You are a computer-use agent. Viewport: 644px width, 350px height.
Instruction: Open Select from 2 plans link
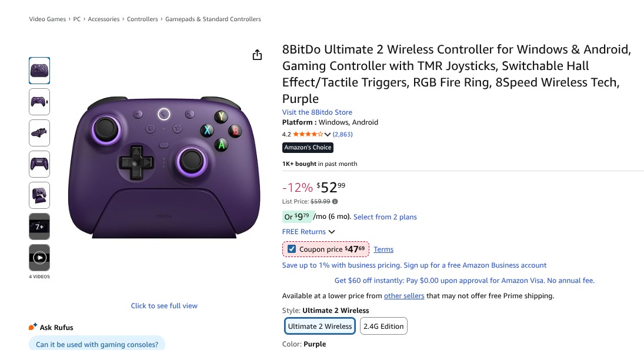385,217
